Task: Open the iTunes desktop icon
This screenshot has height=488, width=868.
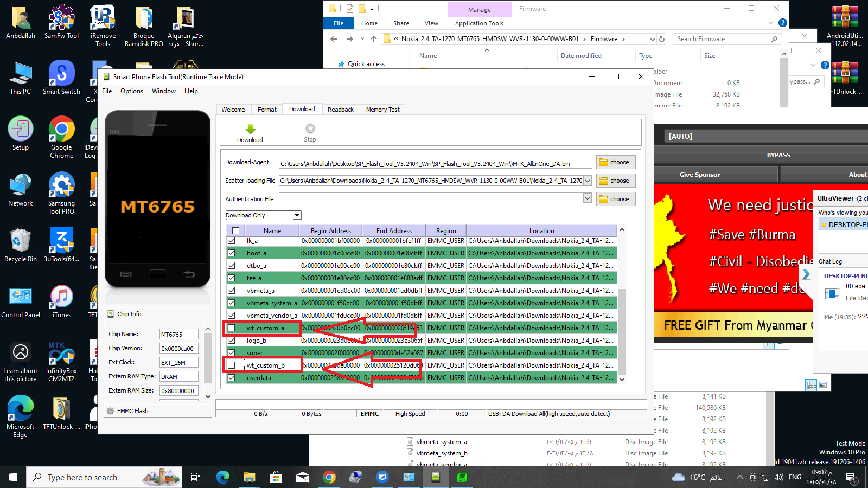Action: (x=61, y=301)
